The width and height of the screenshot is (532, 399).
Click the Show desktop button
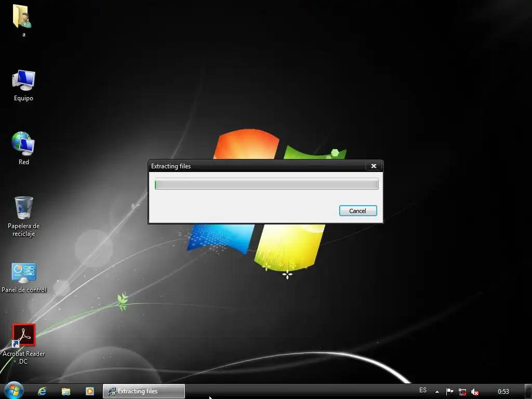coord(528,392)
